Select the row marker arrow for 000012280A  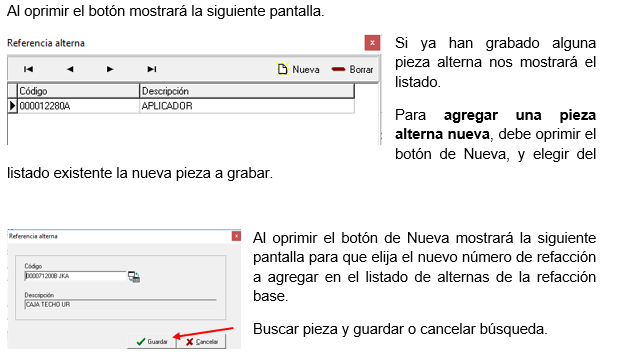click(12, 106)
